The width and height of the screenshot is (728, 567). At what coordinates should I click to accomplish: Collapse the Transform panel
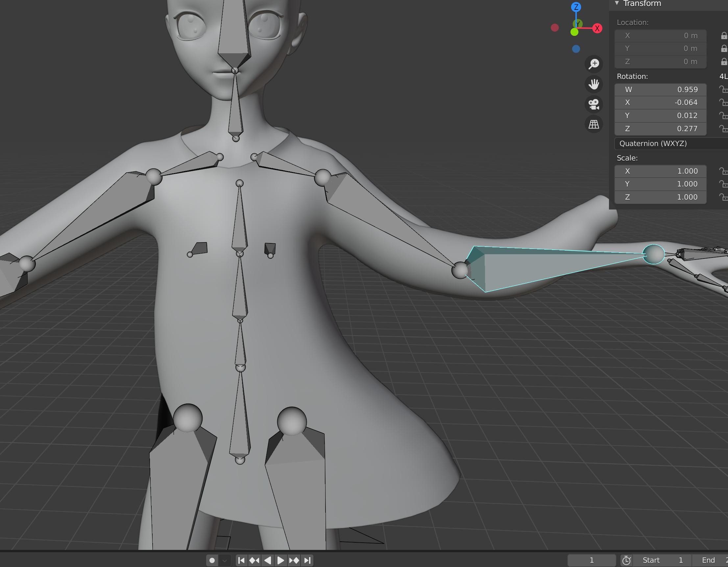[617, 3]
